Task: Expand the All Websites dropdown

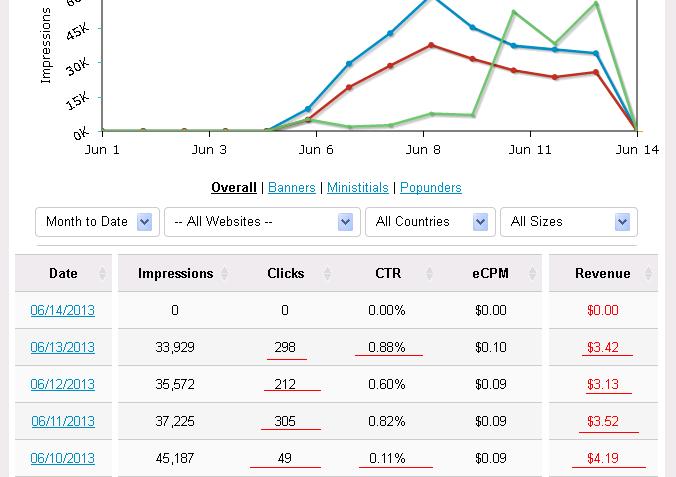Action: click(345, 222)
